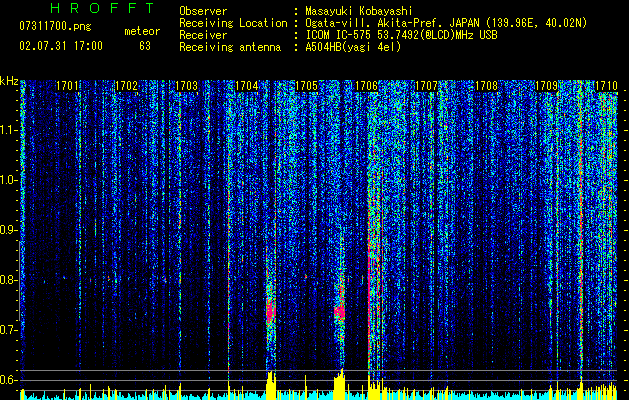This screenshot has height=400, width=629.
Task: Click the ICOM IC-575 receiver details
Action: [402, 35]
